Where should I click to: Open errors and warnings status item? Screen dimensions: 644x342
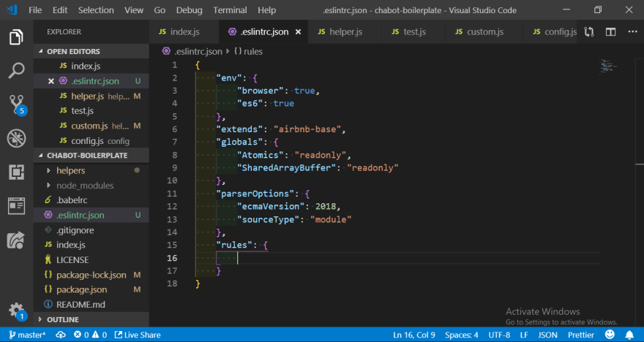tap(90, 335)
